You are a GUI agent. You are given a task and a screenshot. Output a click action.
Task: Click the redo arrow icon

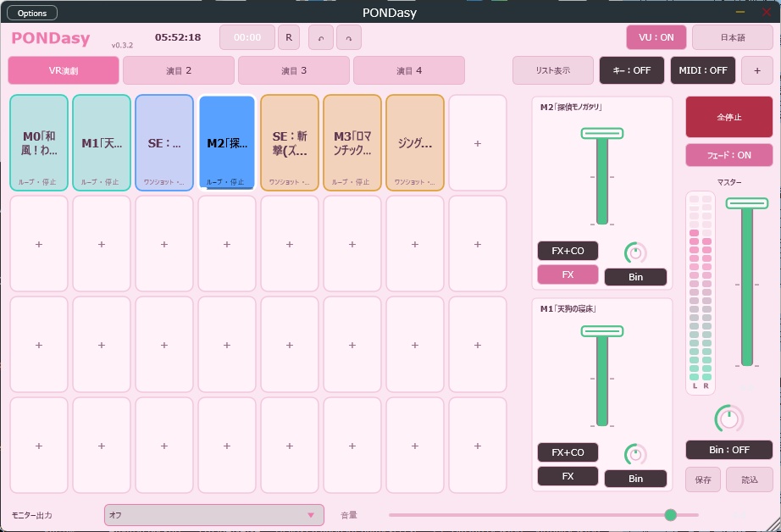349,38
